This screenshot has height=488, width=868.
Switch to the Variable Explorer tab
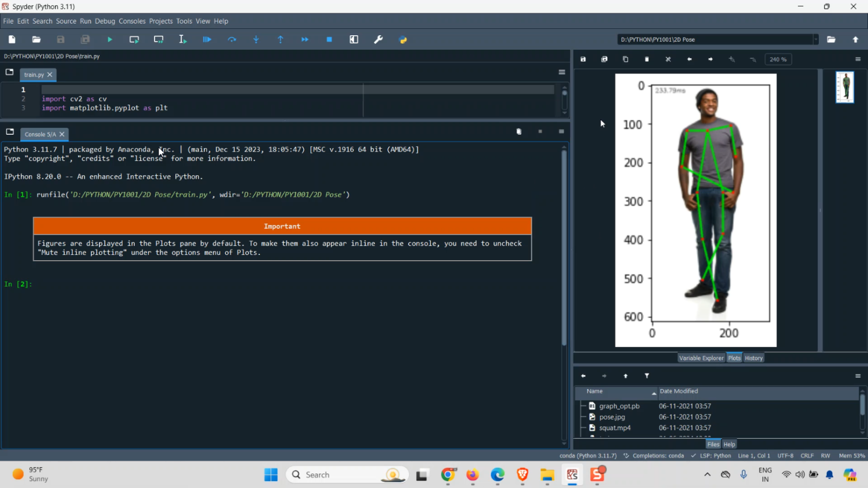(x=701, y=358)
